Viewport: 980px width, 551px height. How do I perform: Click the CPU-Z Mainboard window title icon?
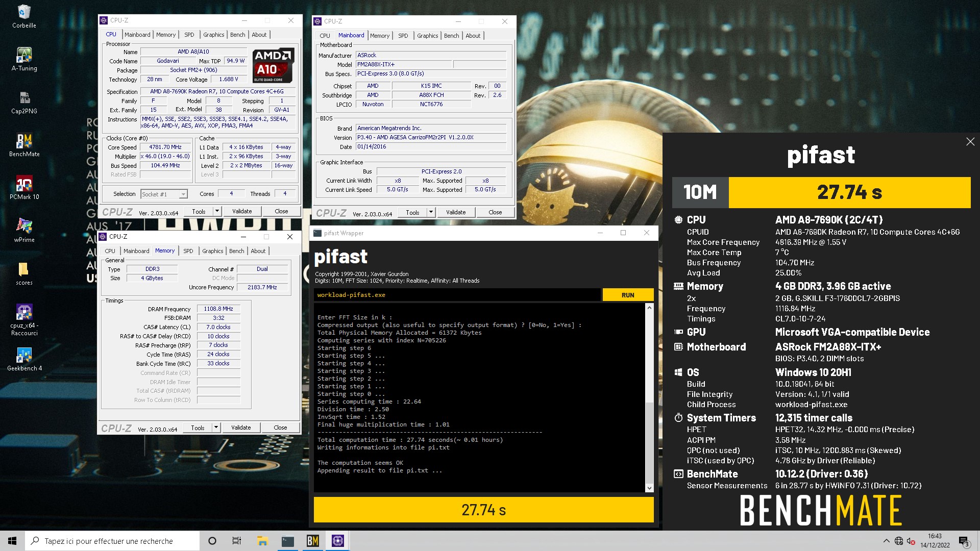pos(317,21)
